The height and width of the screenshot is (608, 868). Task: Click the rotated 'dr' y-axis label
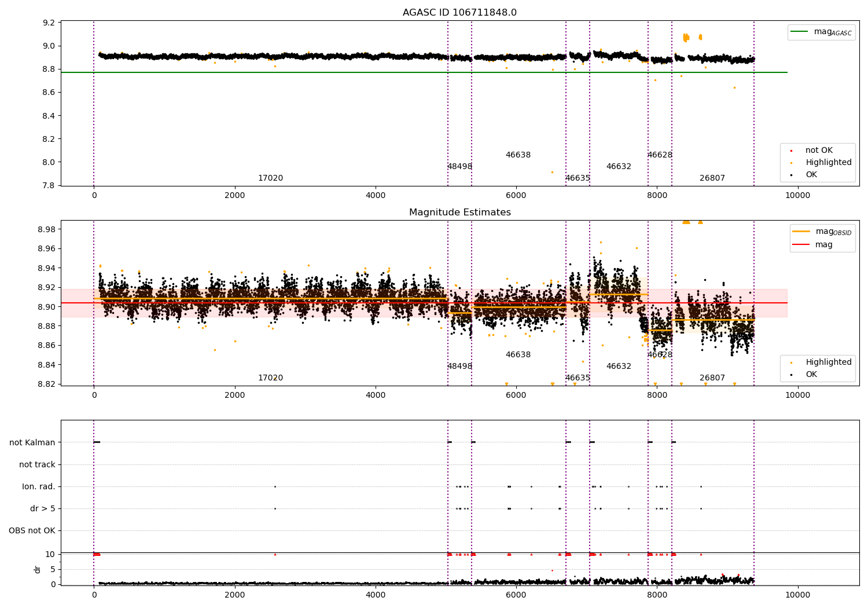tap(38, 569)
